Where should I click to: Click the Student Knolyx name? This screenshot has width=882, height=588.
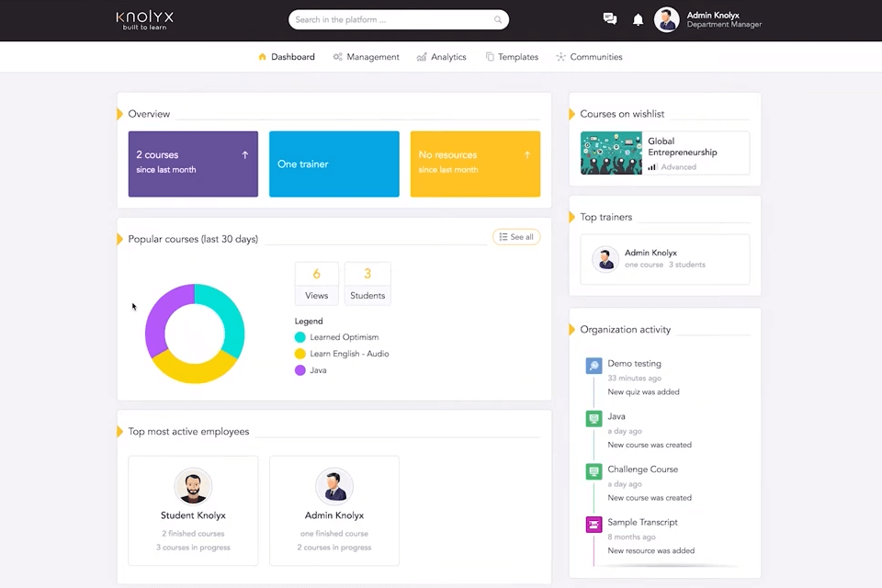click(193, 515)
